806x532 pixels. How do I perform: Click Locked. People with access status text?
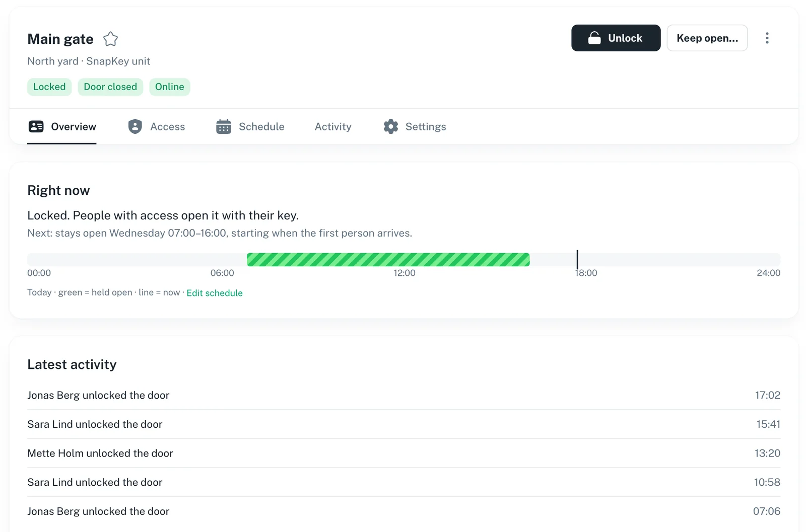tap(163, 215)
